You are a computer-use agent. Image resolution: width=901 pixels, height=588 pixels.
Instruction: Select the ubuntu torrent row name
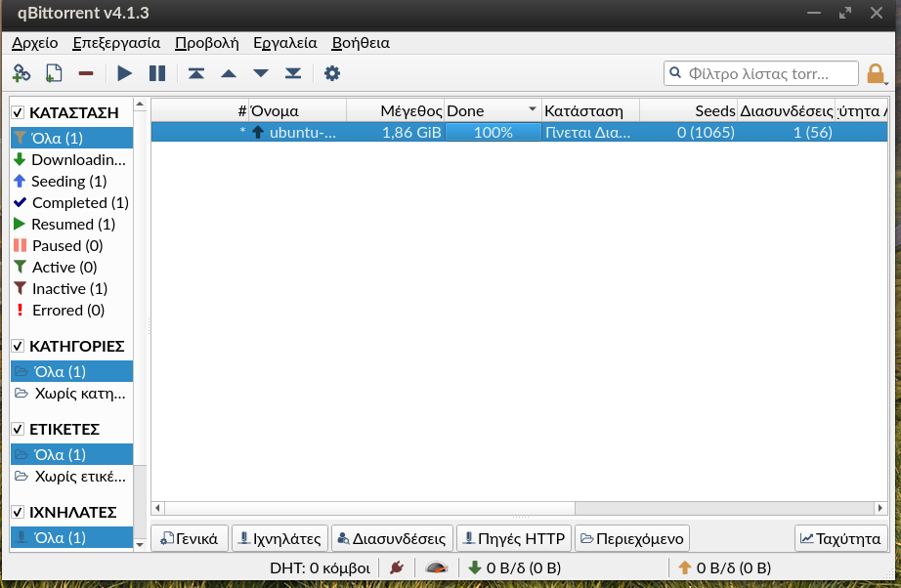pos(303,133)
